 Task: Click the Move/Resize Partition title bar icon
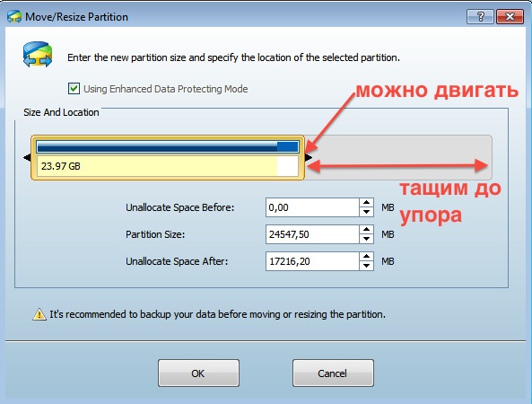pos(14,17)
